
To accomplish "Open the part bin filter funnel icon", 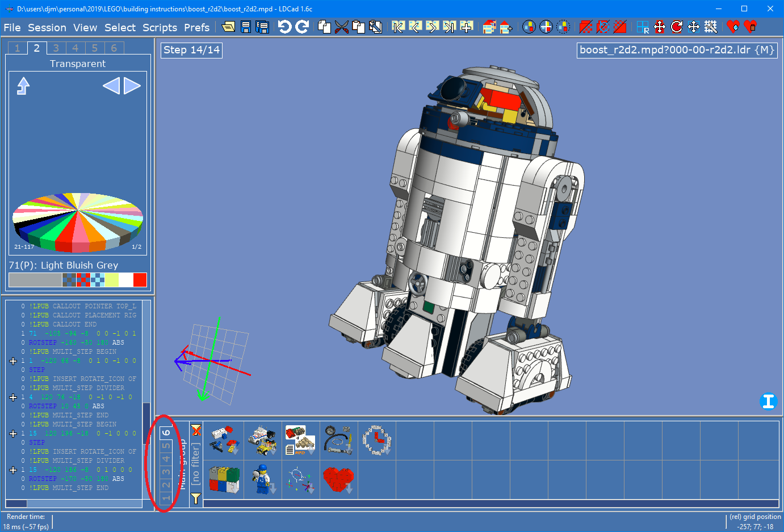I will pyautogui.click(x=196, y=497).
